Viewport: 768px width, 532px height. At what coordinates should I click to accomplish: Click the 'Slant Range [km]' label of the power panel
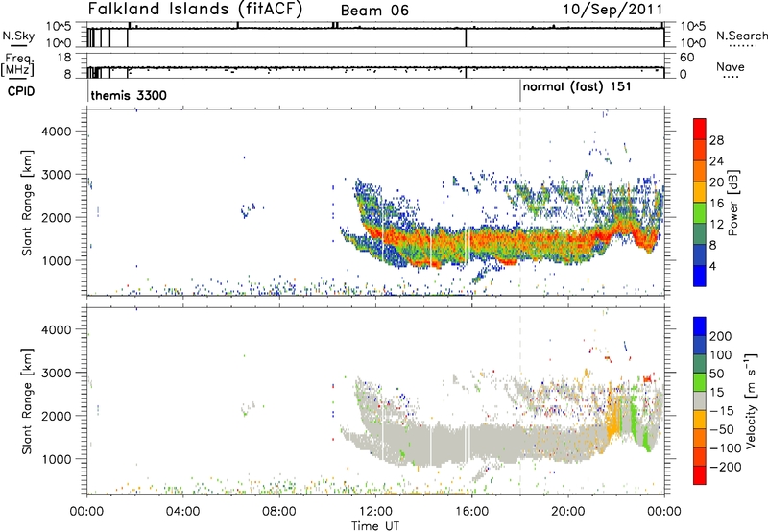[27, 203]
